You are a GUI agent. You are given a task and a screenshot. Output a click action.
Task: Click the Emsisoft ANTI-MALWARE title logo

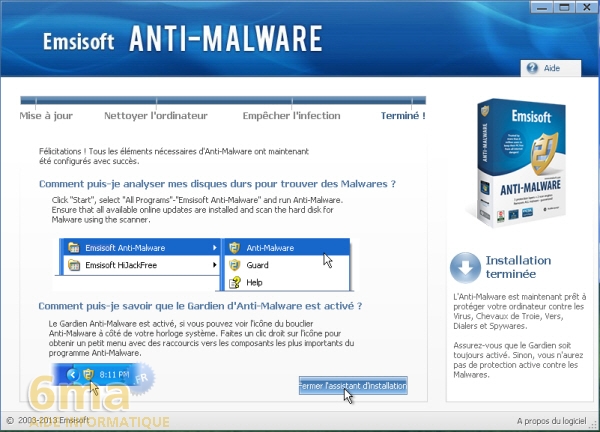pos(183,39)
